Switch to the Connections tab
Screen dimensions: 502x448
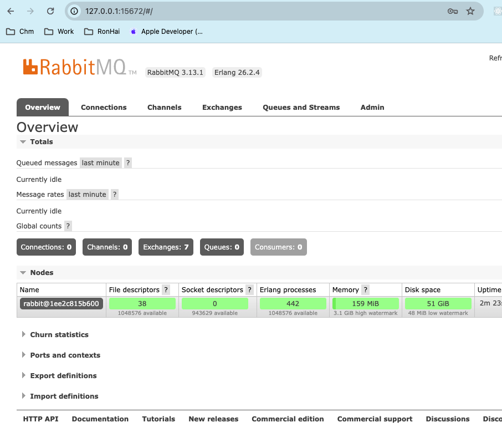pos(104,108)
